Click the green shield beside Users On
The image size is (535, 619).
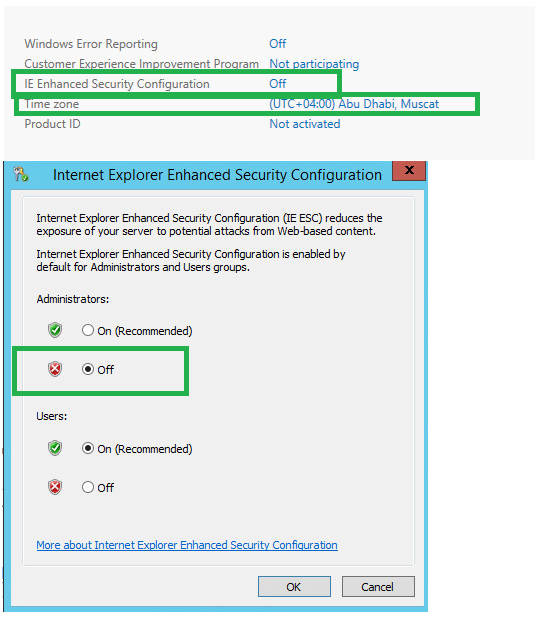pyautogui.click(x=55, y=448)
